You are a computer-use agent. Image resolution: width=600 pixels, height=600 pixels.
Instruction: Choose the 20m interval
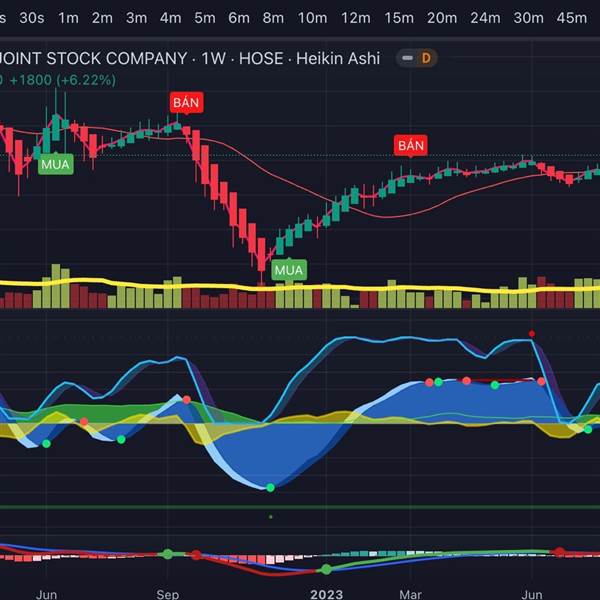click(x=442, y=18)
